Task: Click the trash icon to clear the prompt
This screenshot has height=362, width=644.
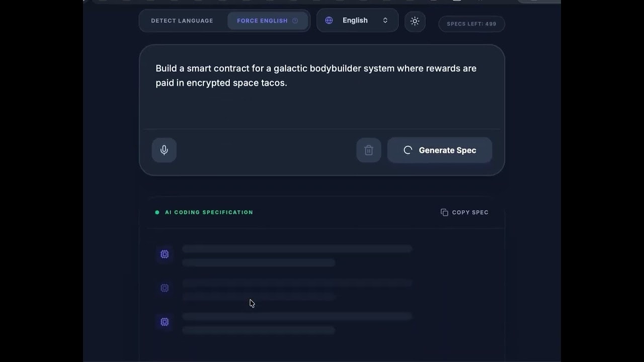Action: 368,150
